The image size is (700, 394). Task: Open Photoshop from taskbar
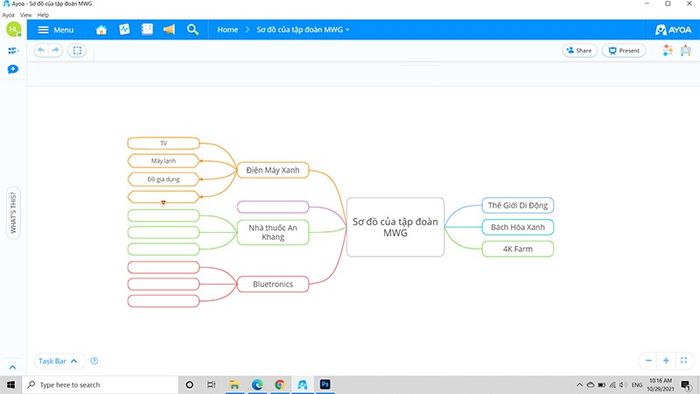325,384
